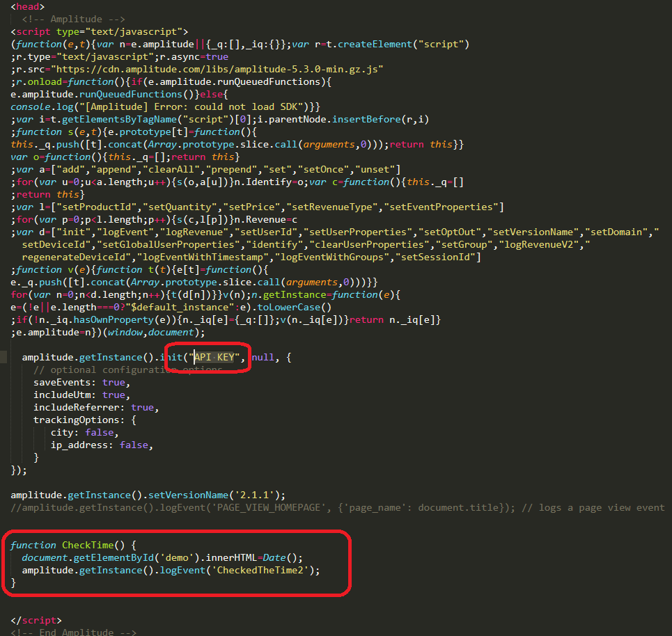Image resolution: width=672 pixels, height=636 pixels.
Task: Click the 'Amplitude' opening HTML comment
Action: (73, 19)
